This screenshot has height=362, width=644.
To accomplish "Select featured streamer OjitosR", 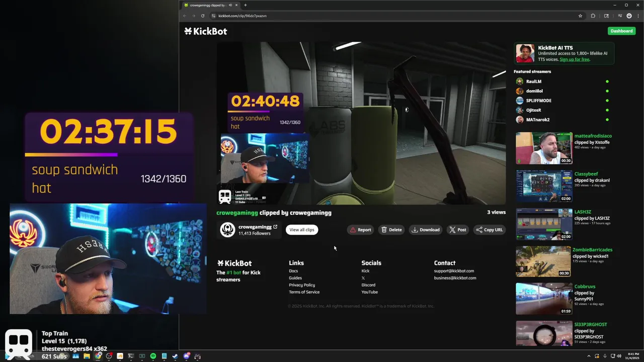I will (533, 110).
